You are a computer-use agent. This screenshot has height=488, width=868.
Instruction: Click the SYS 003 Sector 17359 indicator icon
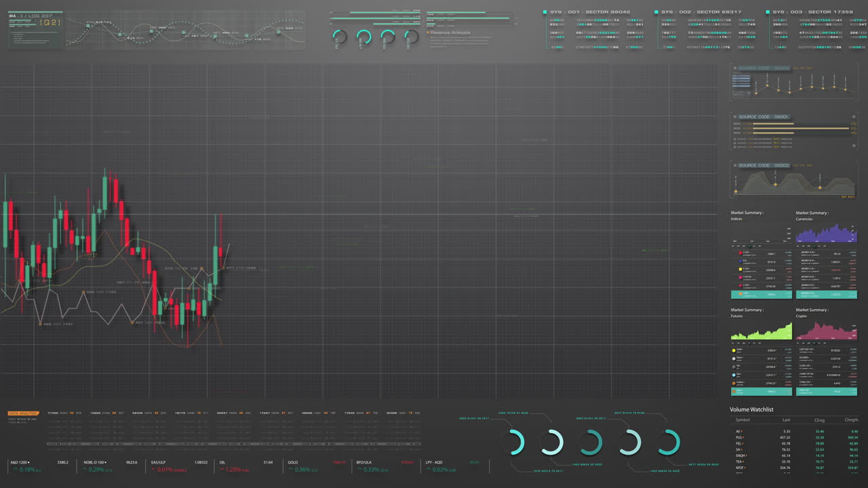pyautogui.click(x=766, y=12)
